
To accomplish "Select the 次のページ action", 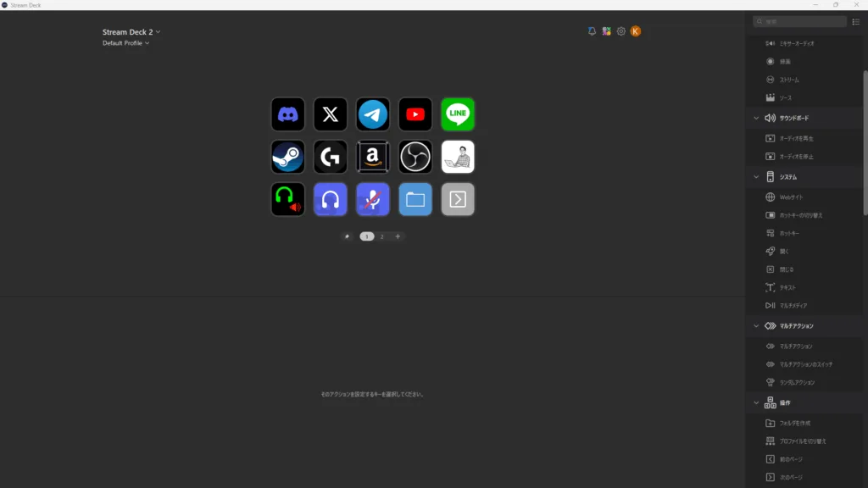I will point(804,478).
